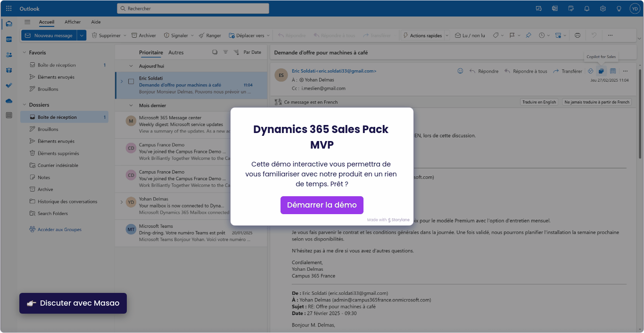The image size is (644, 333).
Task: Open the YD account avatar
Action: coord(634,8)
